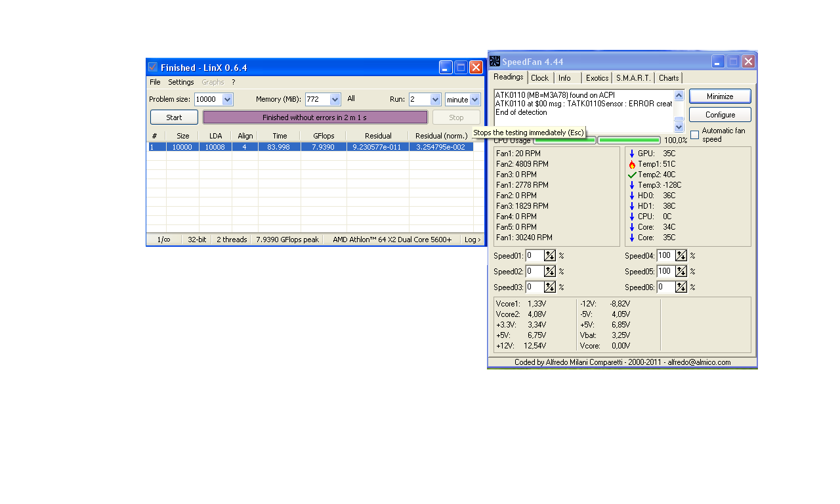Click the AMD Athlon 64 X2 status entry
The image size is (840, 504).
(392, 240)
